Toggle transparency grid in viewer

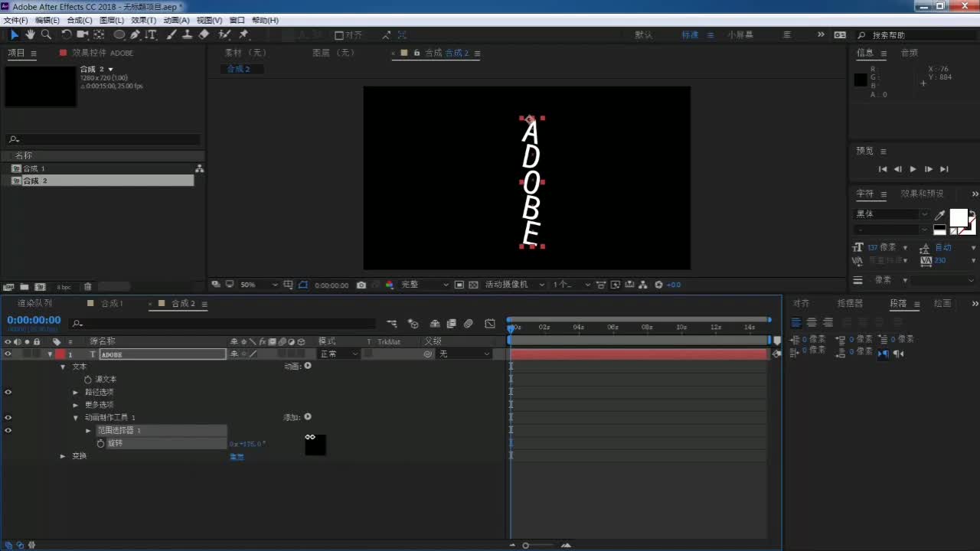(x=474, y=285)
